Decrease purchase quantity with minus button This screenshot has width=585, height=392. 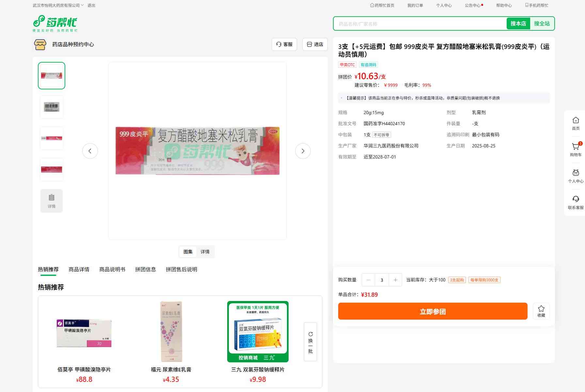click(369, 280)
